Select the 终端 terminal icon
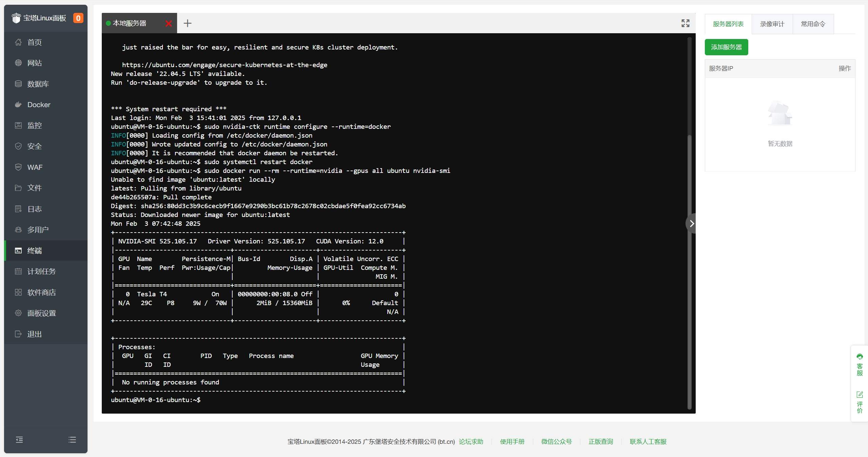 click(x=18, y=251)
